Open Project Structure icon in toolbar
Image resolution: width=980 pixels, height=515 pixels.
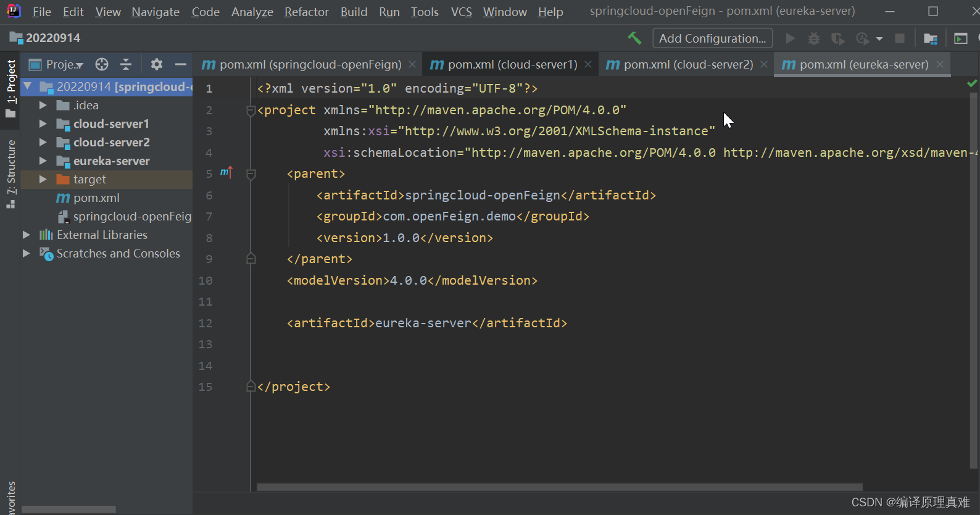[931, 38]
